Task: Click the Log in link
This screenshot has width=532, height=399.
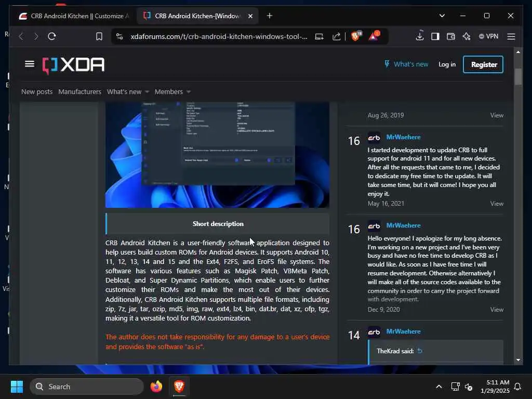Action: coord(447,64)
